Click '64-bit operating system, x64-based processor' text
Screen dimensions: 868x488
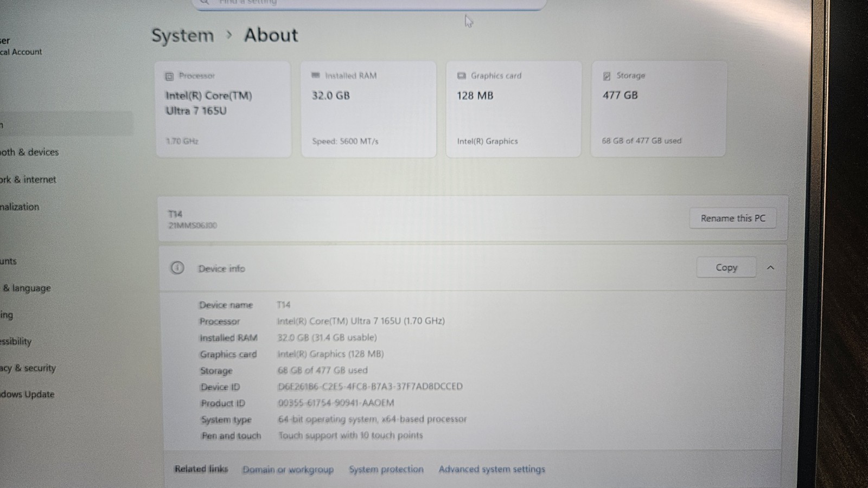click(372, 419)
